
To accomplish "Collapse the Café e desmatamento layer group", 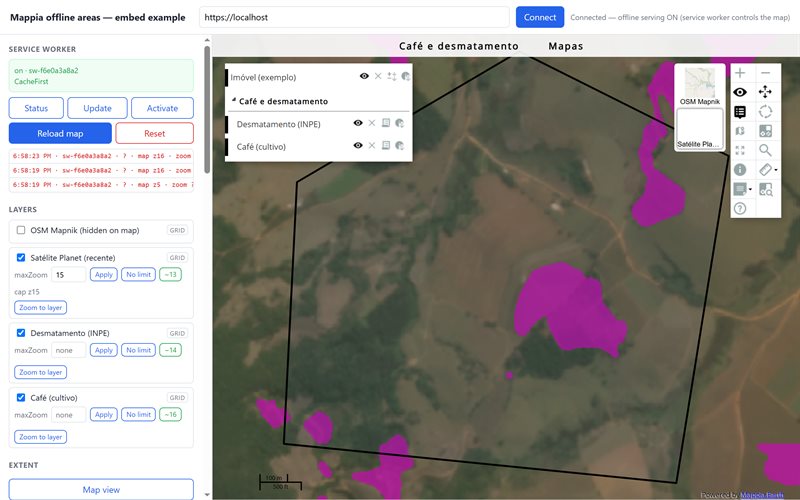I will click(x=234, y=101).
